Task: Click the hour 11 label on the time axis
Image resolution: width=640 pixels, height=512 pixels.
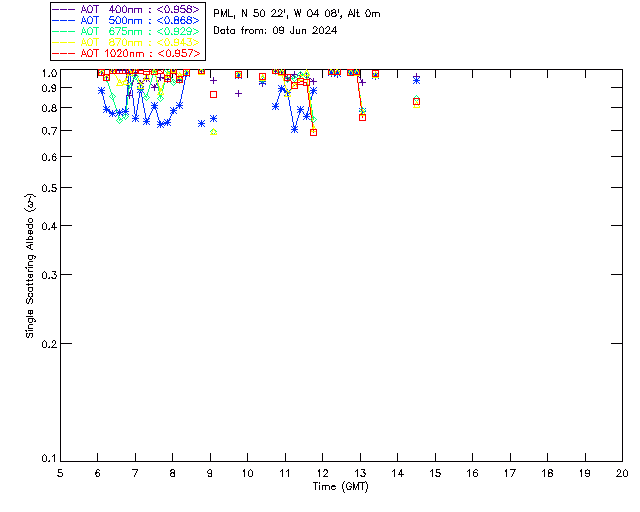Action: click(285, 473)
